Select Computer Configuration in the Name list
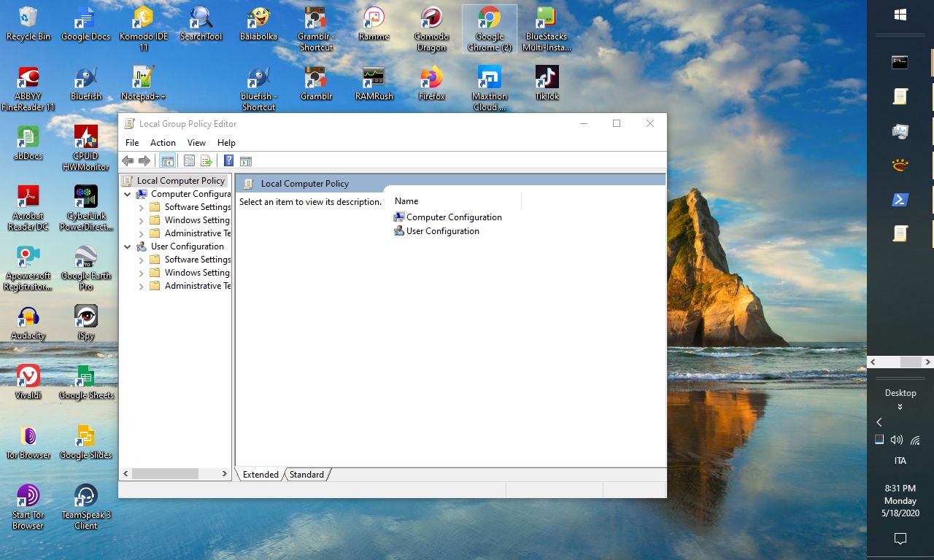This screenshot has width=934, height=560. [x=447, y=217]
